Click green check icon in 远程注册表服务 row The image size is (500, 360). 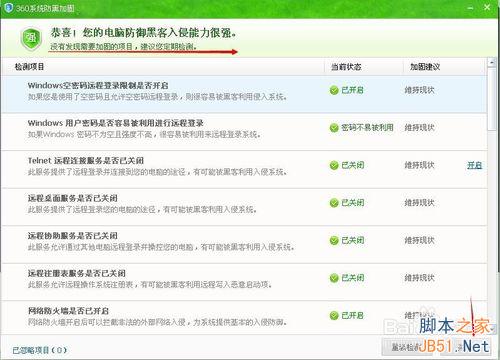pos(334,278)
